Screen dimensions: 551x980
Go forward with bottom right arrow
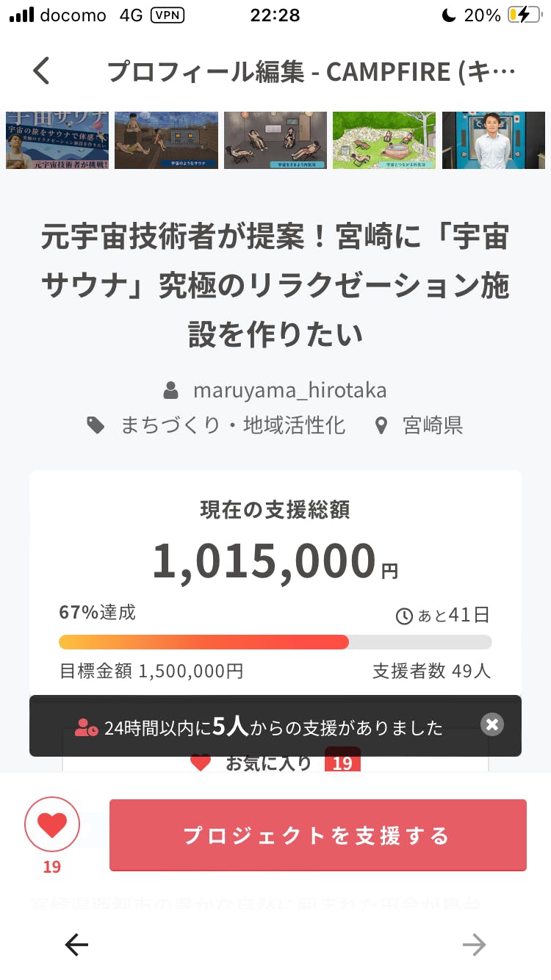[x=474, y=945]
